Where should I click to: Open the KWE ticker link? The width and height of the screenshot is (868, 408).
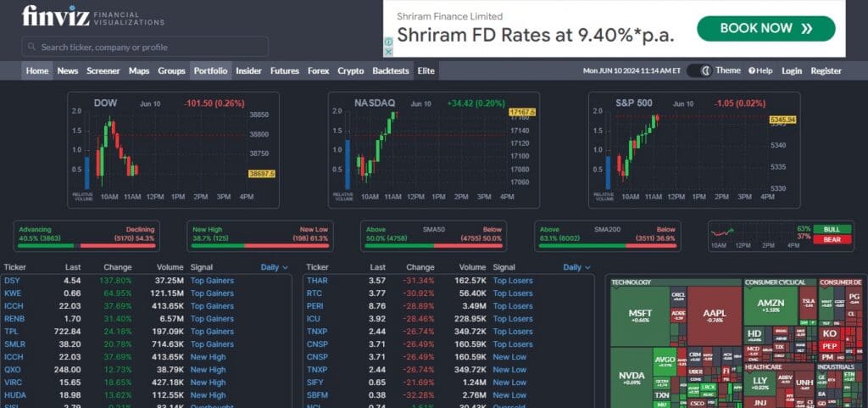[12, 293]
